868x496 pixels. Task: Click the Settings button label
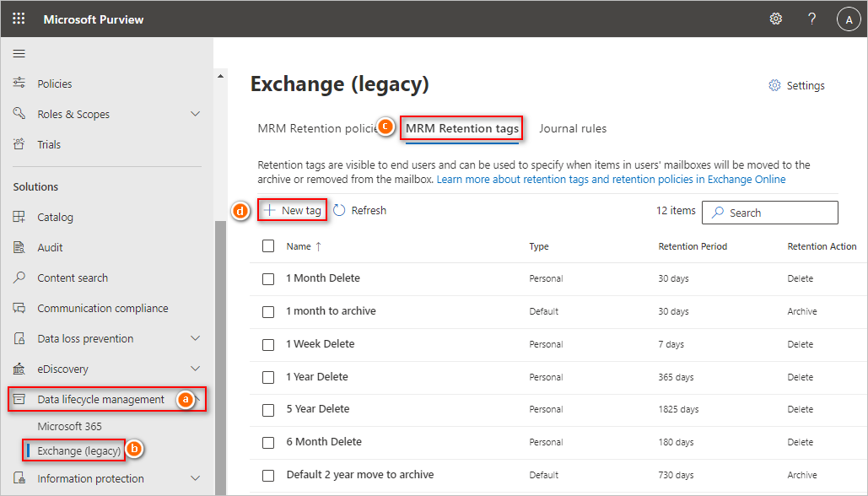tap(806, 85)
